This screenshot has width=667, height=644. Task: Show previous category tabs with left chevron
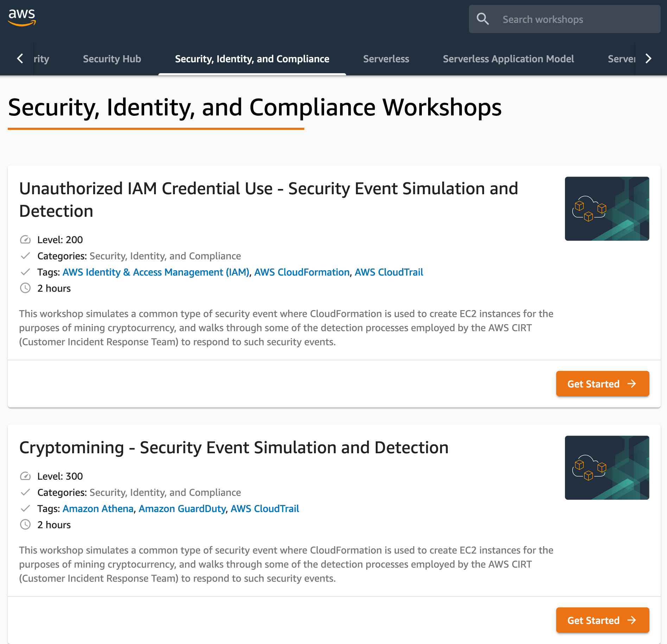[20, 58]
